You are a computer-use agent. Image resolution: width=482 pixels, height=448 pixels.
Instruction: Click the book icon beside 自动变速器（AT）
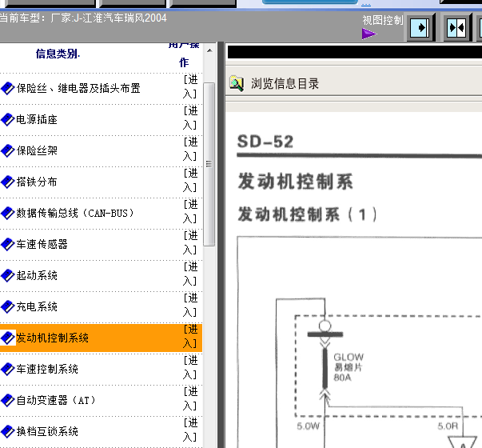click(x=8, y=400)
